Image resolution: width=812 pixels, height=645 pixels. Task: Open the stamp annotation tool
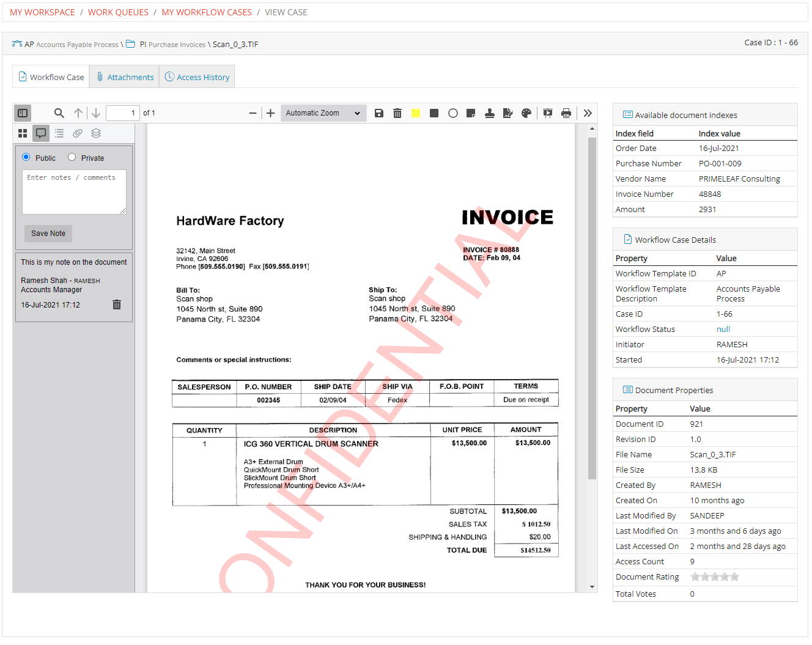click(489, 112)
